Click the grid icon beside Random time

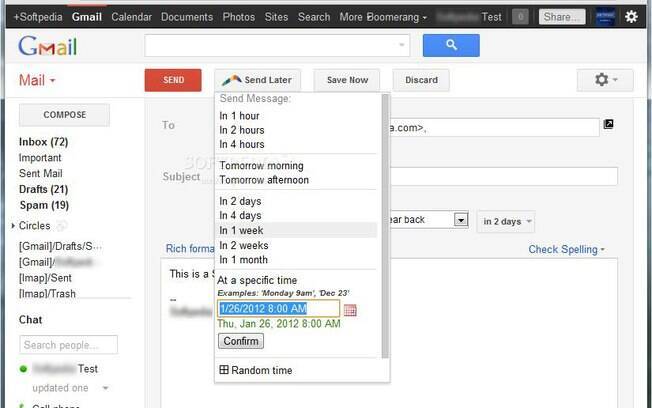224,369
